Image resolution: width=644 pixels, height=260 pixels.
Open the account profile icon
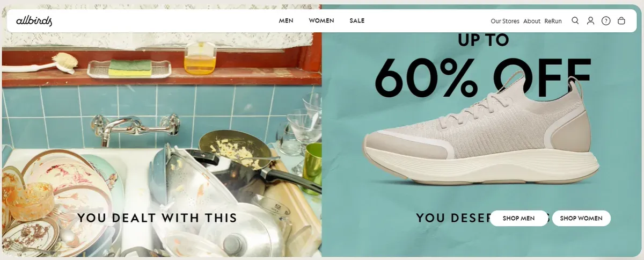[590, 21]
